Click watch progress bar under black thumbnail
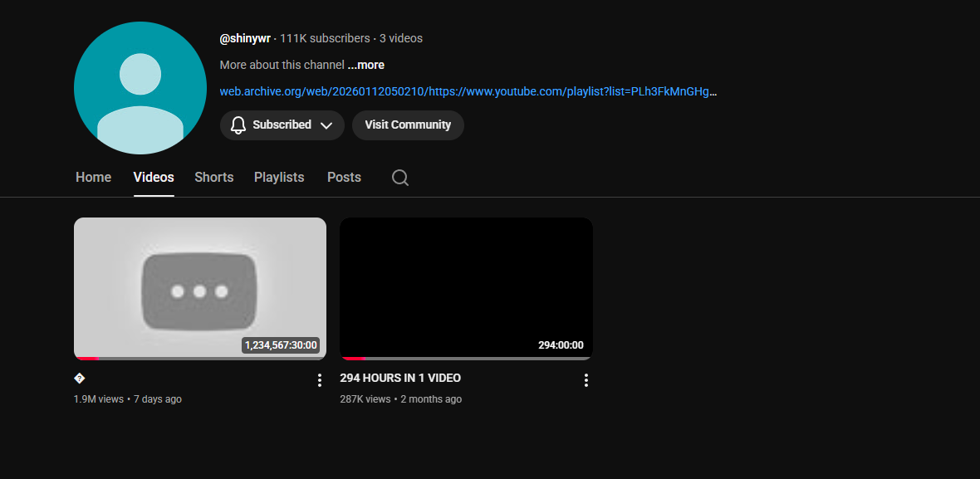The width and height of the screenshot is (980, 479). pos(466,359)
